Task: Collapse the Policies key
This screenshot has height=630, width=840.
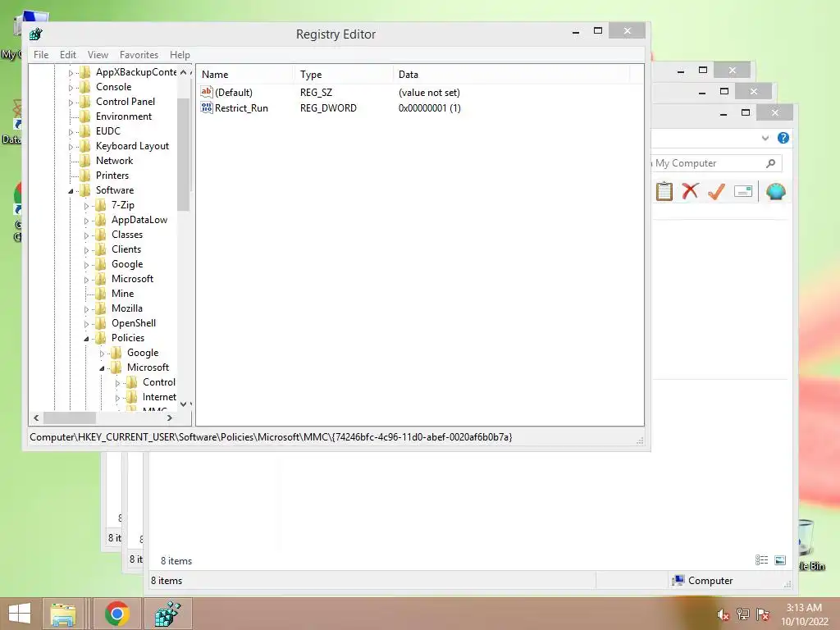Action: [86, 339]
